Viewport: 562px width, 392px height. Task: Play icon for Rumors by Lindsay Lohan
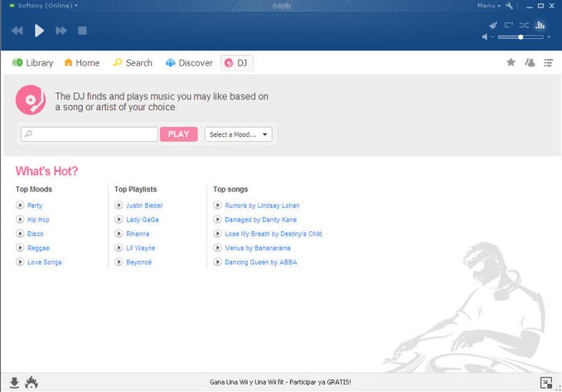(x=217, y=205)
